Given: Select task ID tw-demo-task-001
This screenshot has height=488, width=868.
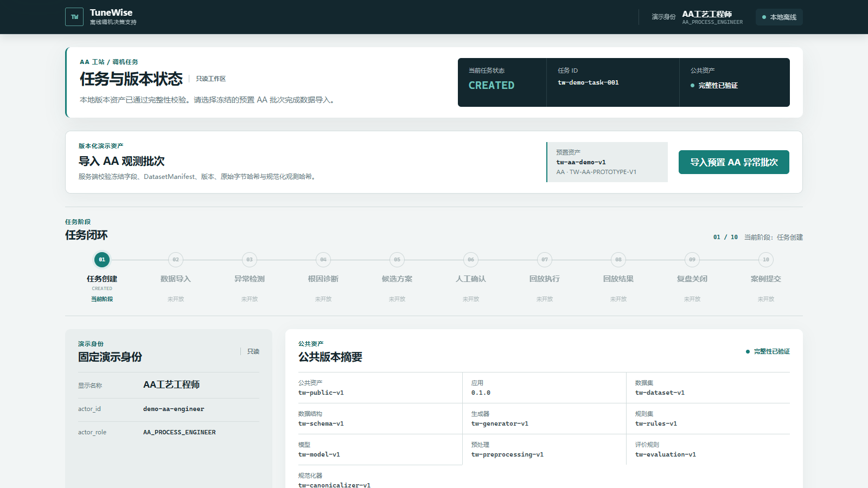Looking at the screenshot, I should (x=588, y=82).
